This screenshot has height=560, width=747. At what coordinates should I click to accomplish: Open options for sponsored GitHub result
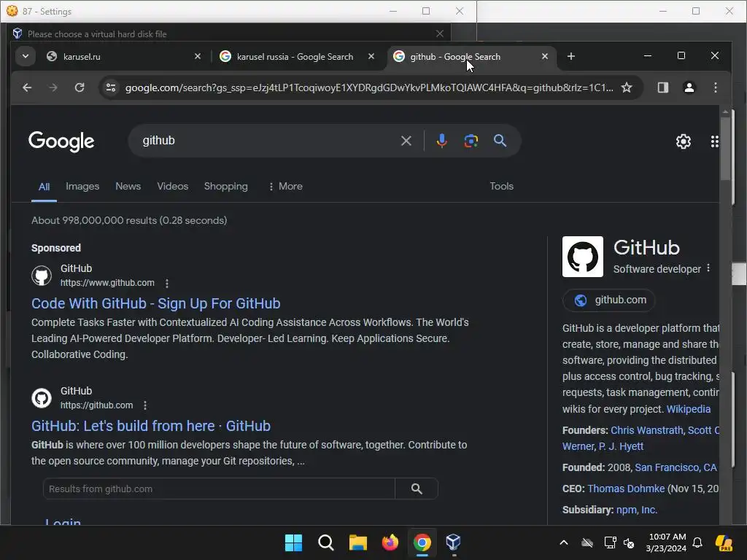[167, 284]
